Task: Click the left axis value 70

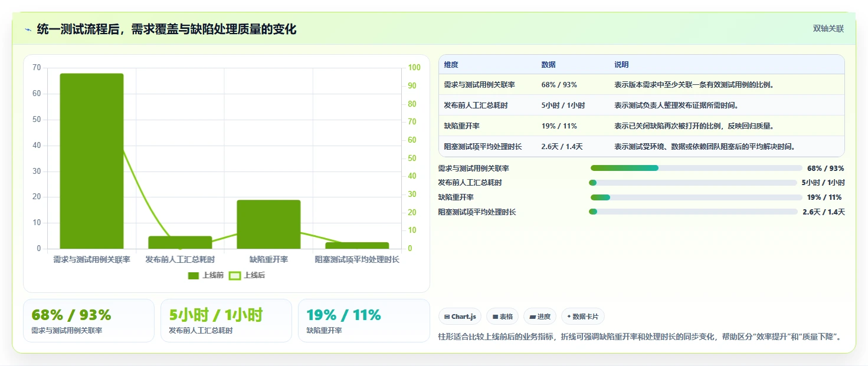Action: point(37,68)
